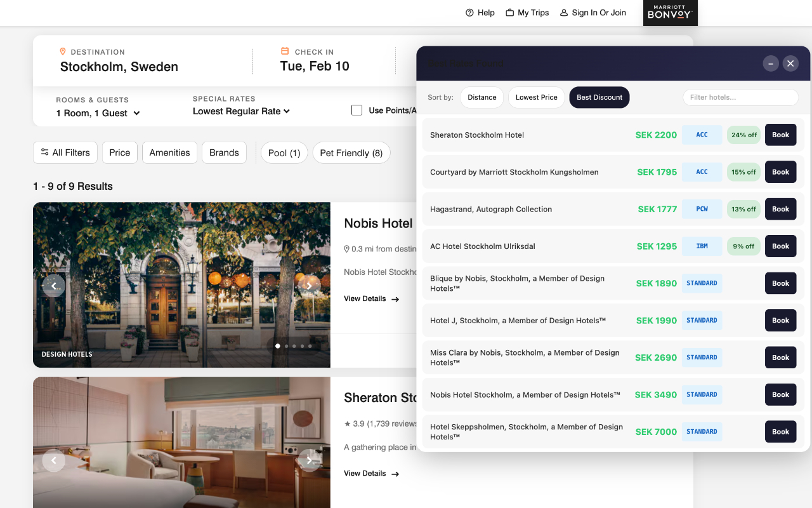Book Hotel Skeppsholmen at SEK 7000

click(x=780, y=432)
